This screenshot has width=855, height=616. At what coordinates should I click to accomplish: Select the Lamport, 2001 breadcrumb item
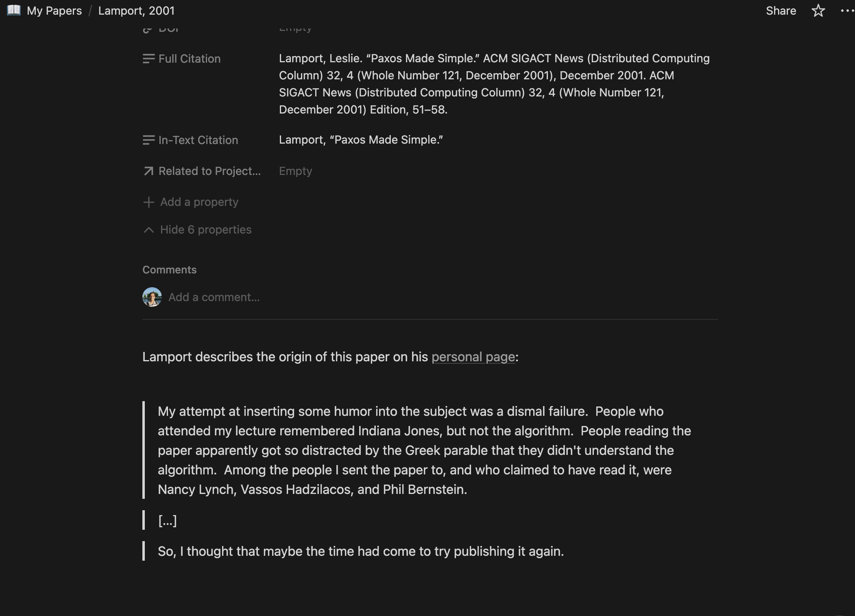click(x=136, y=11)
